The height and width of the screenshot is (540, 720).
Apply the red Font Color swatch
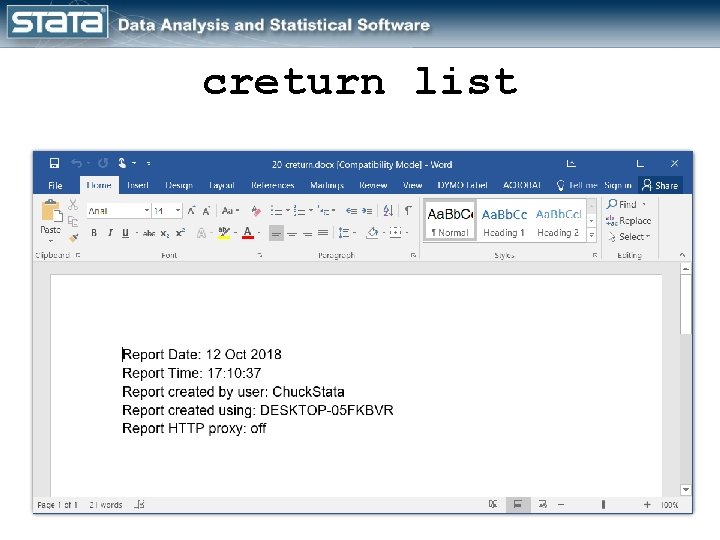tap(248, 233)
